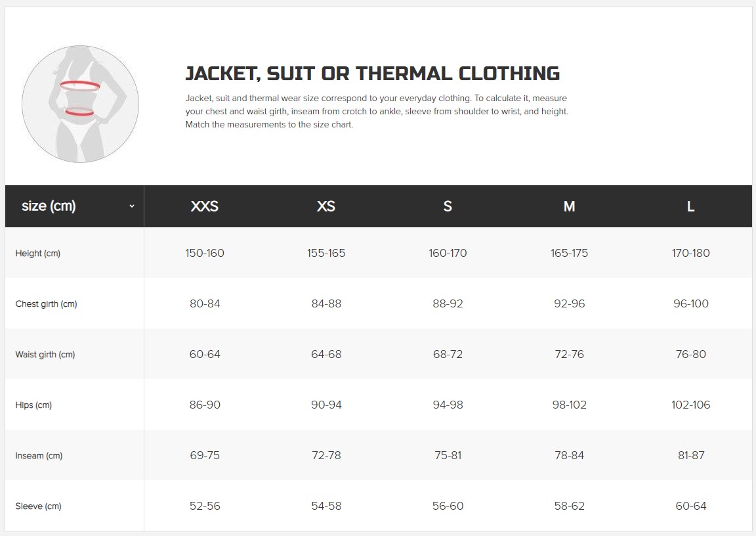The width and height of the screenshot is (756, 536).
Task: Click the XXS height value 150-160
Action: tap(205, 254)
